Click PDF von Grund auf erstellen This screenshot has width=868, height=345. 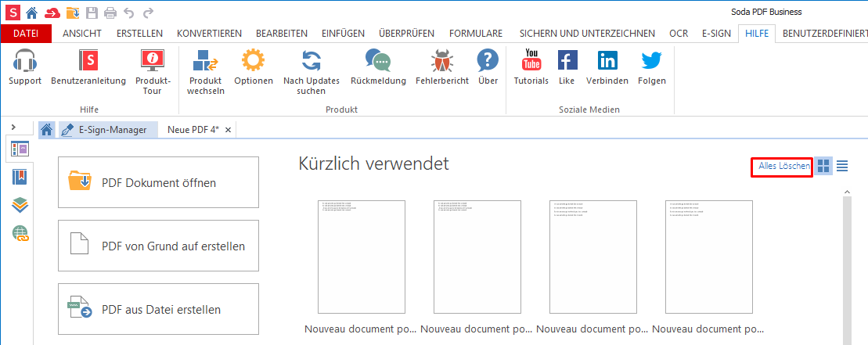click(158, 246)
